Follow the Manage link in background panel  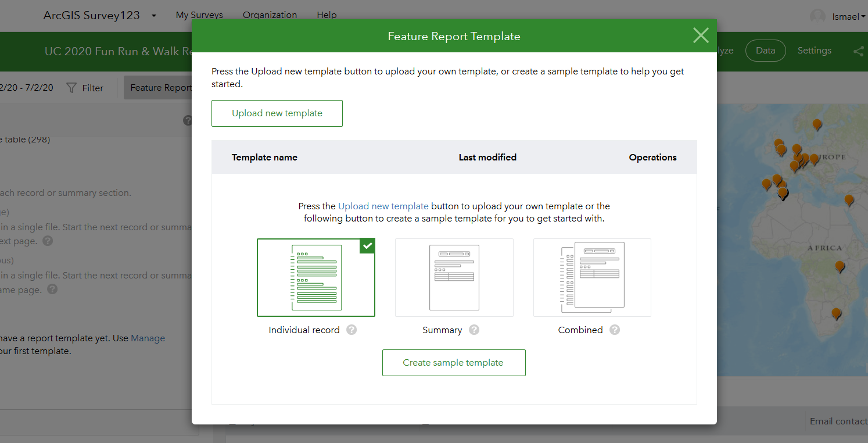148,338
